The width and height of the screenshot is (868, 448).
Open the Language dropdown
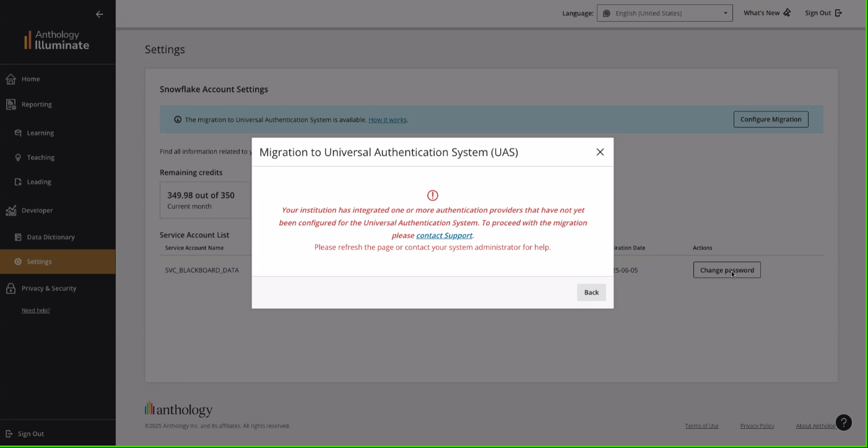pos(664,13)
